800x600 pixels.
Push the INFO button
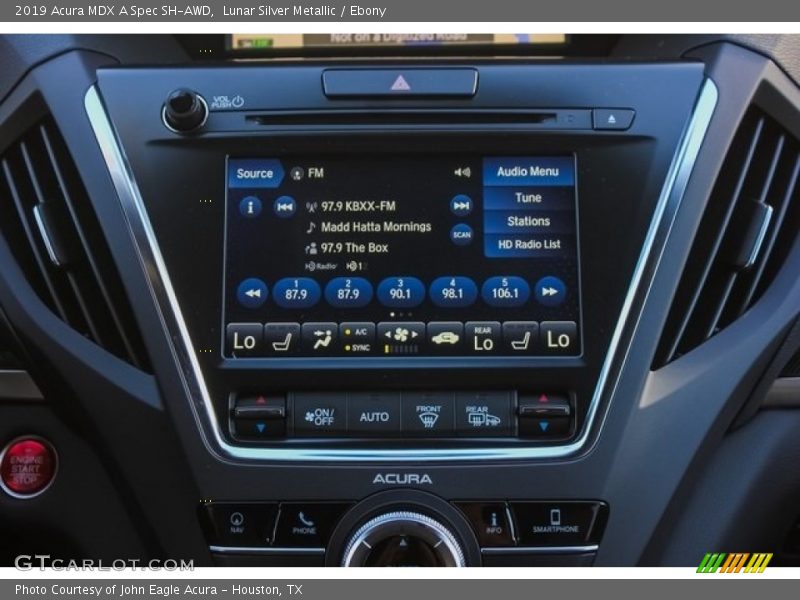pyautogui.click(x=493, y=523)
